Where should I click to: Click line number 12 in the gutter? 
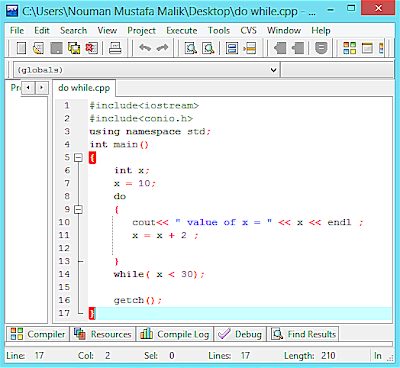64,248
